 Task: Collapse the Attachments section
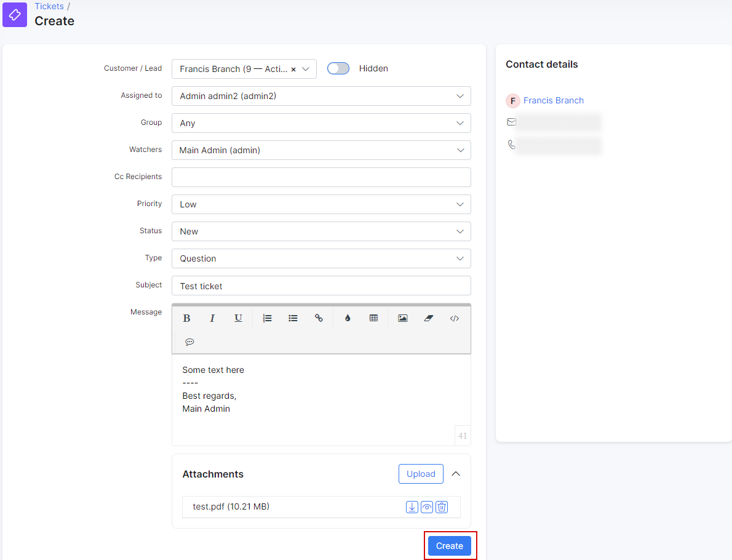456,474
